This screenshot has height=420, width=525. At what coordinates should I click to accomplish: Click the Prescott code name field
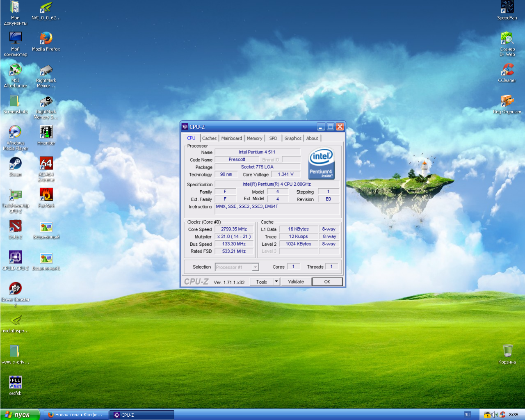237,160
